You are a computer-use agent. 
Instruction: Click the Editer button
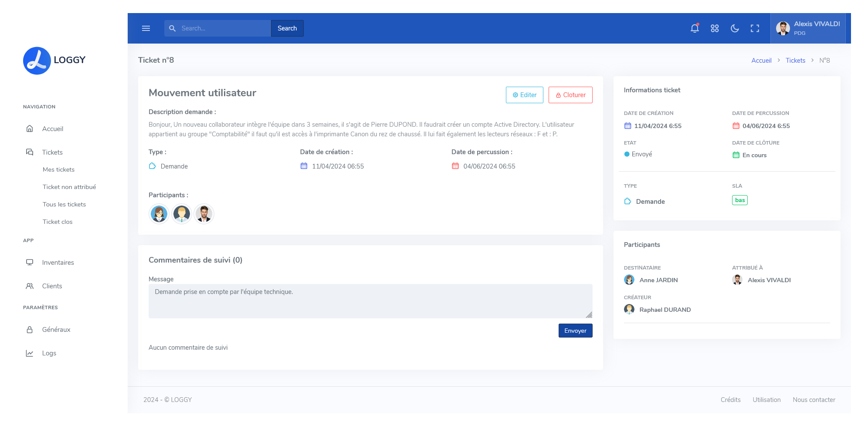click(x=525, y=95)
